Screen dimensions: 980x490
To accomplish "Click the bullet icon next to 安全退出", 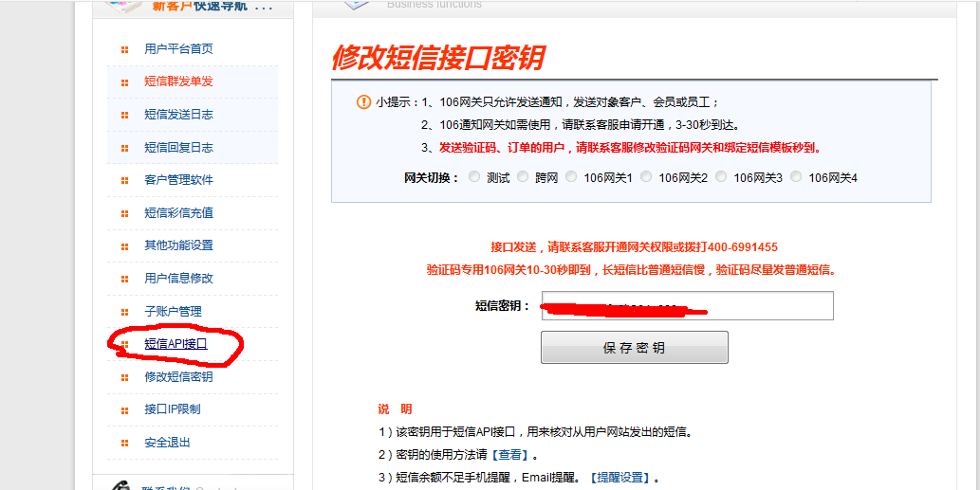I will click(x=125, y=444).
